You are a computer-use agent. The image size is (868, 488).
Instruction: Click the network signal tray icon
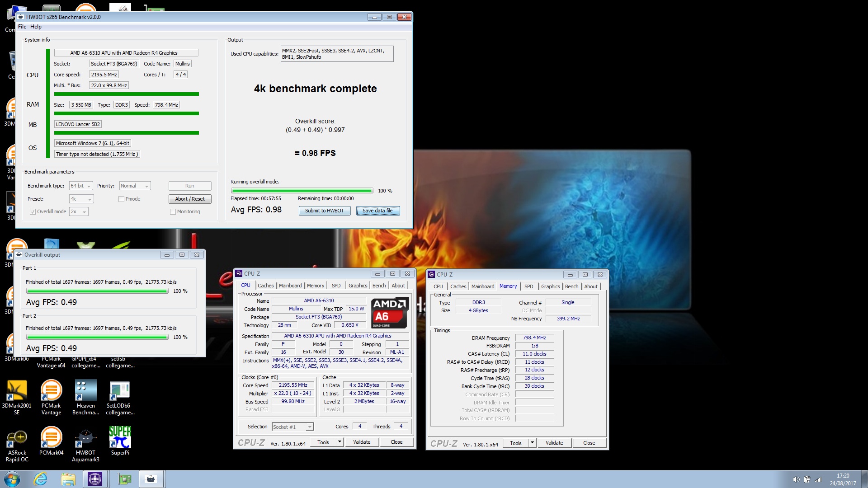tap(818, 479)
